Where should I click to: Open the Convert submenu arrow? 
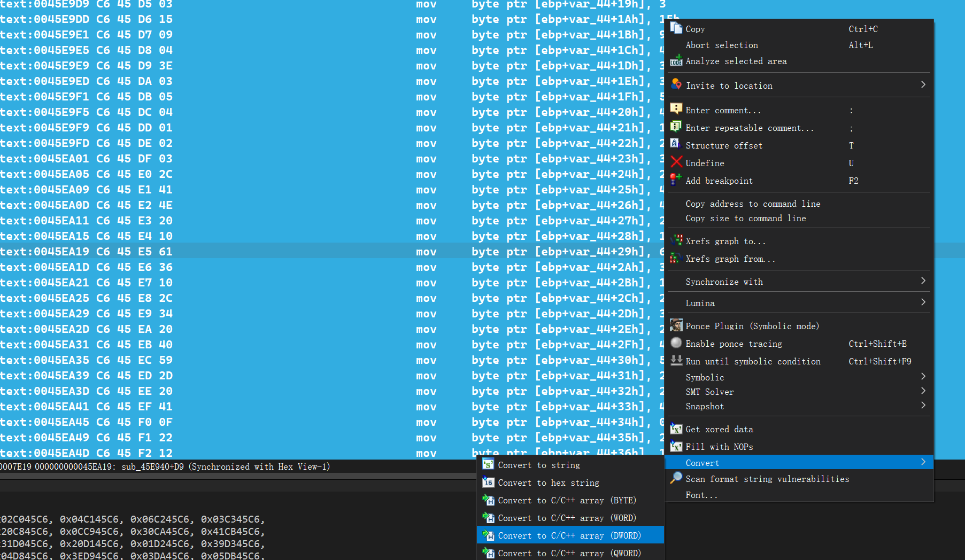pyautogui.click(x=923, y=462)
